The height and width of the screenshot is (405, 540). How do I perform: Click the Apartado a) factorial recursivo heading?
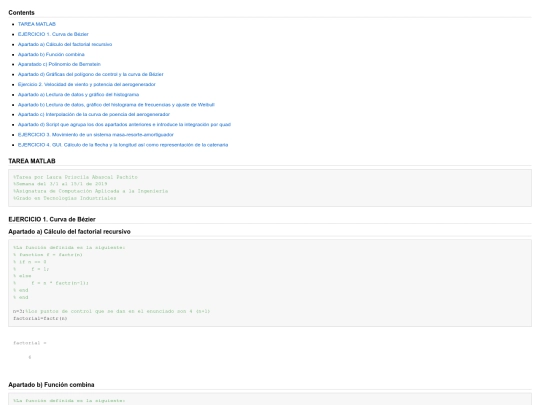coord(69,232)
